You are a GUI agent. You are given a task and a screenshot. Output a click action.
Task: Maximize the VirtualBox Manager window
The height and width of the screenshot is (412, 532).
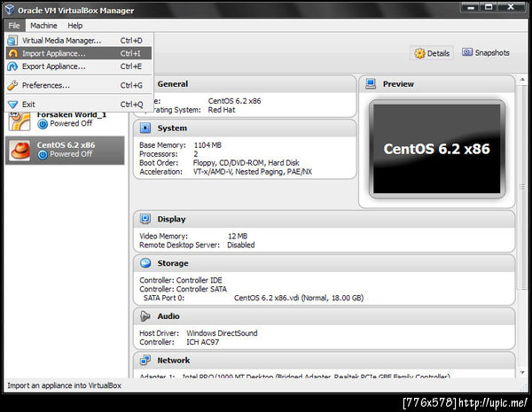point(489,7)
